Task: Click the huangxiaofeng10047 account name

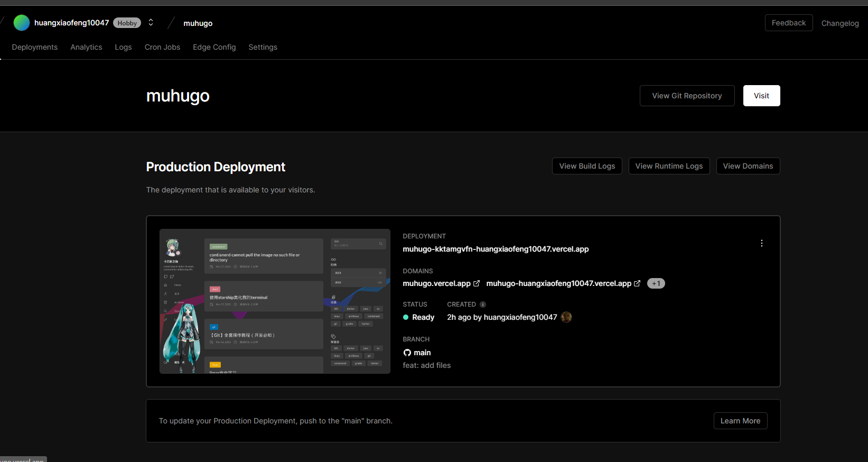Action: (71, 23)
